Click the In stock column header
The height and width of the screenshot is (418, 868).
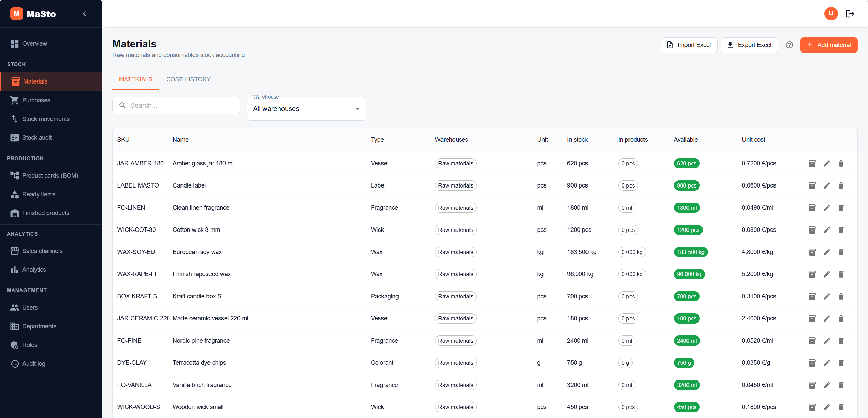(x=577, y=140)
